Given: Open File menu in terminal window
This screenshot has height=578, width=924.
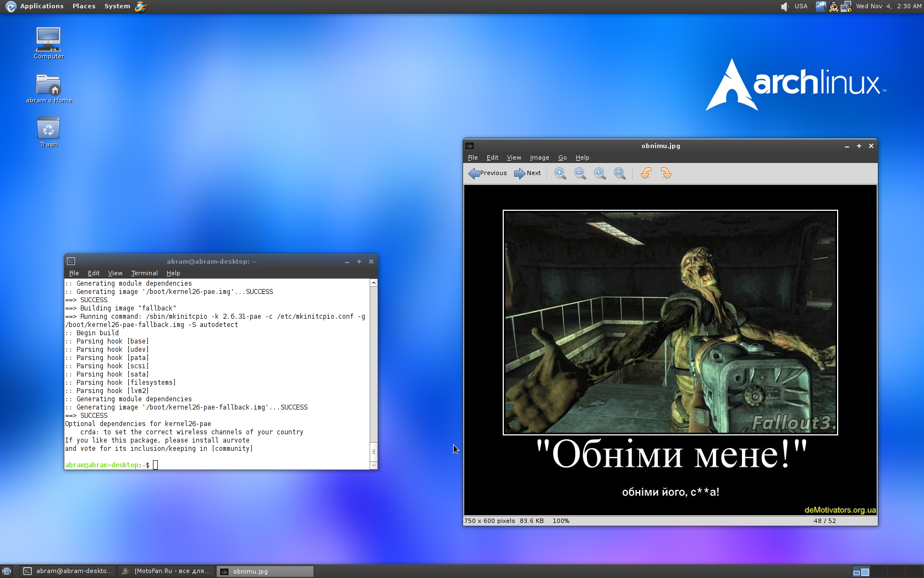Looking at the screenshot, I should coord(74,273).
